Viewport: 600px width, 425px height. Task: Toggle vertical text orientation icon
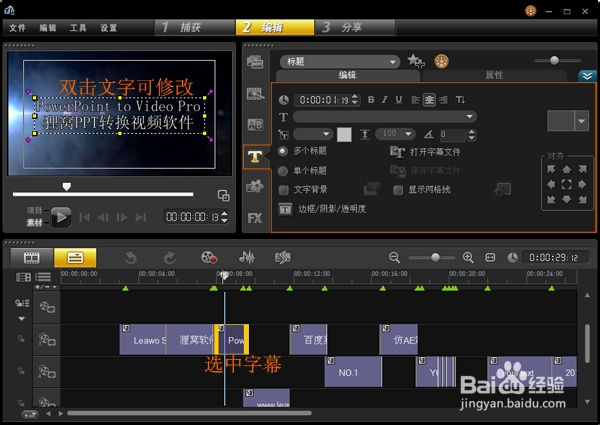[x=460, y=100]
